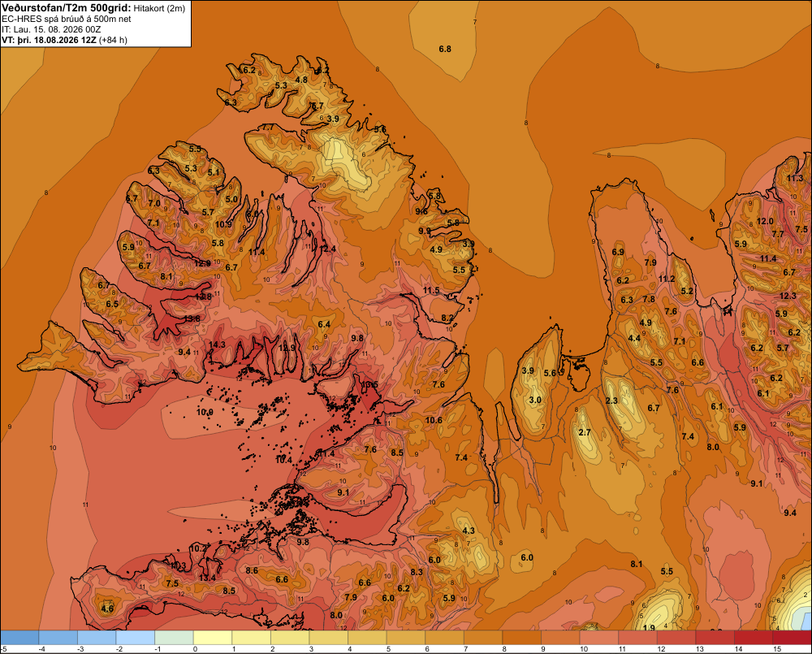Click the 2.3 temperature value on the peak
The width and height of the screenshot is (812, 654).
[611, 401]
